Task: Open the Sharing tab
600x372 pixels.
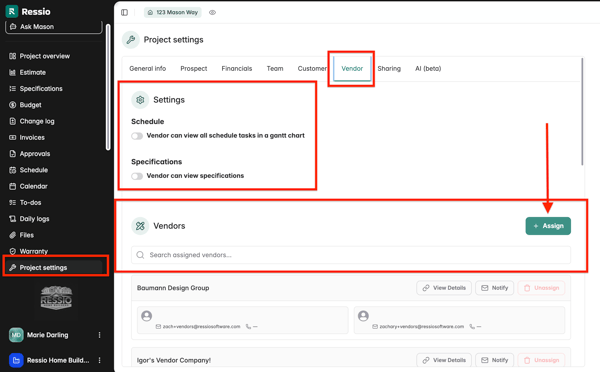Action: (389, 69)
